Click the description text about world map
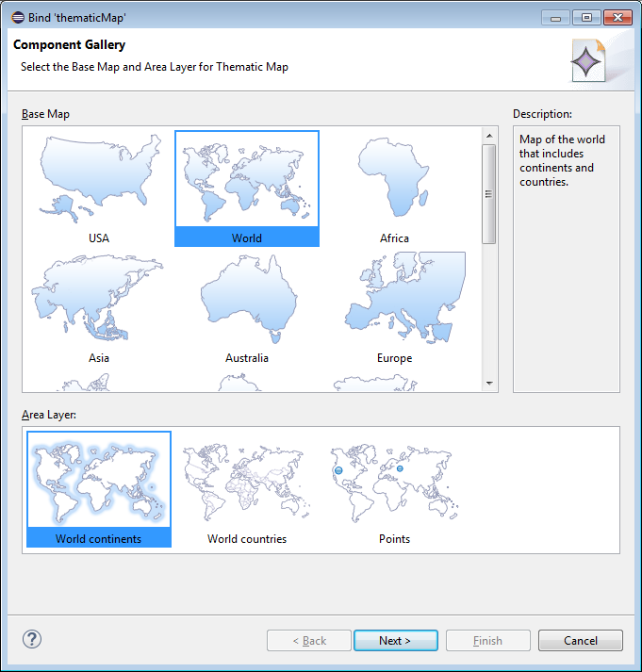The height and width of the screenshot is (672, 642). 562,161
